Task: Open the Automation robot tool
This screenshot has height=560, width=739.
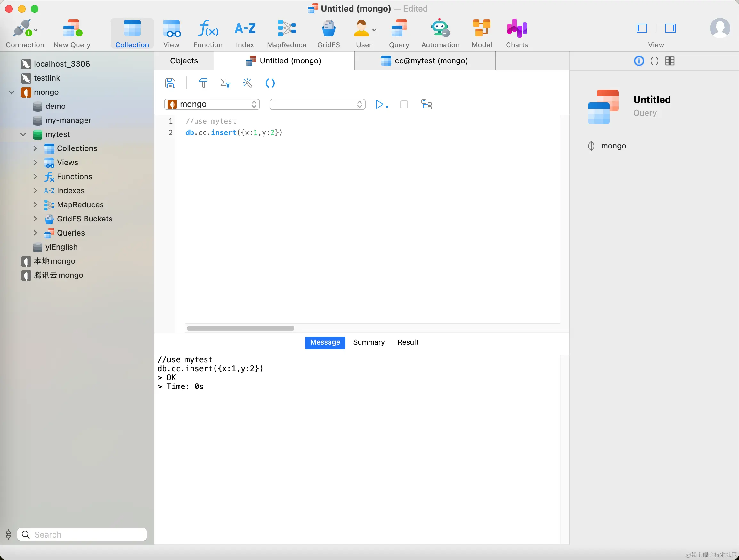Action: coord(440,33)
